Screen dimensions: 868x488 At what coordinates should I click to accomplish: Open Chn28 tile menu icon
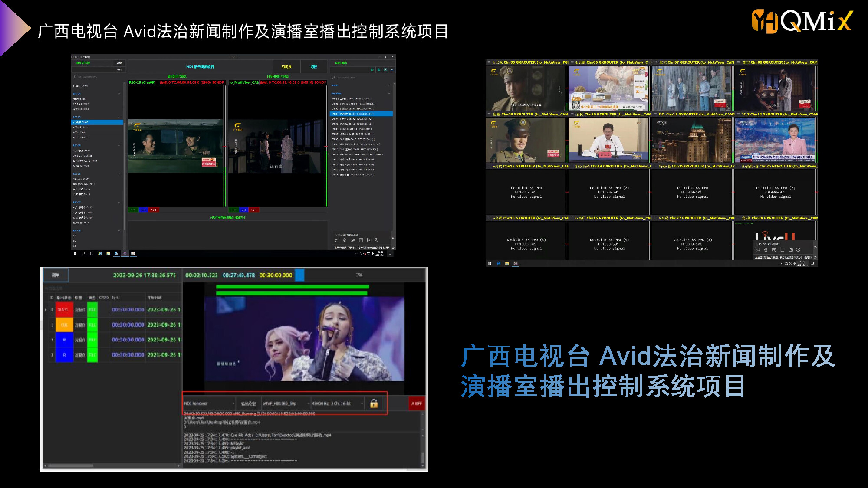tap(739, 218)
